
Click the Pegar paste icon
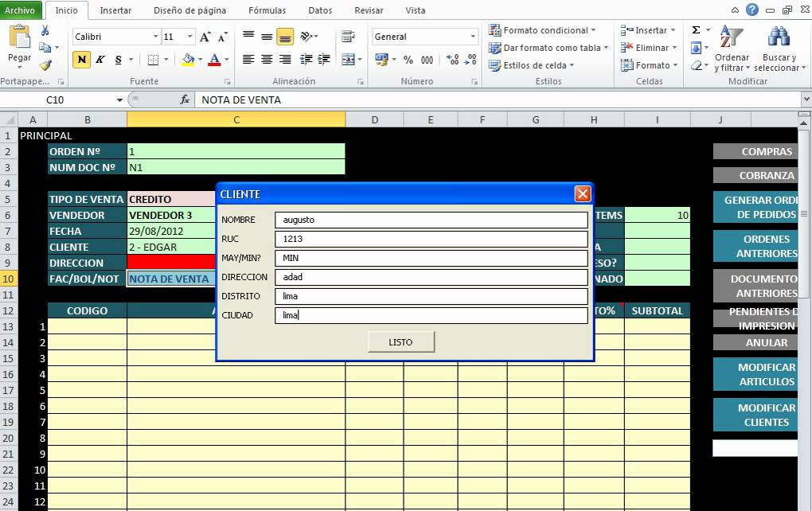click(x=20, y=37)
